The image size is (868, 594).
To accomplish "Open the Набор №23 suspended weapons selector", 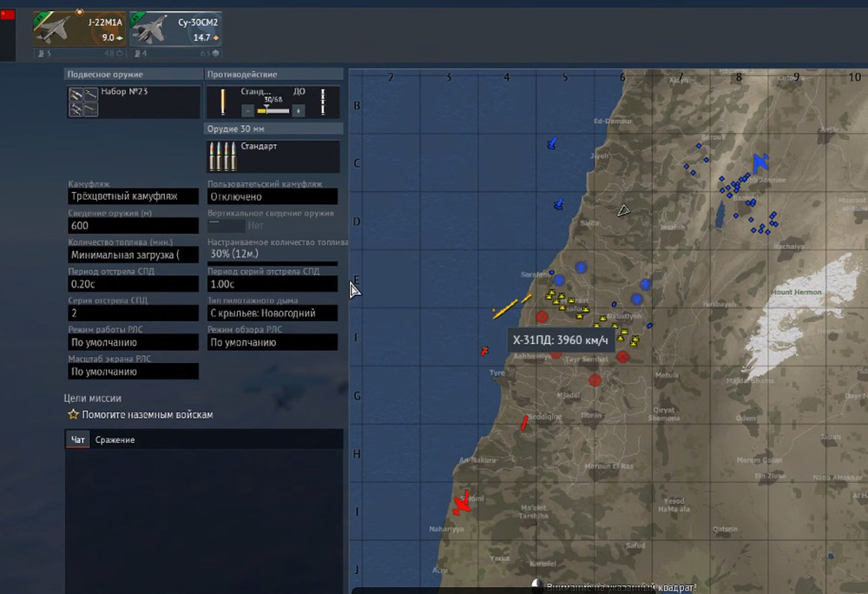I will (134, 102).
